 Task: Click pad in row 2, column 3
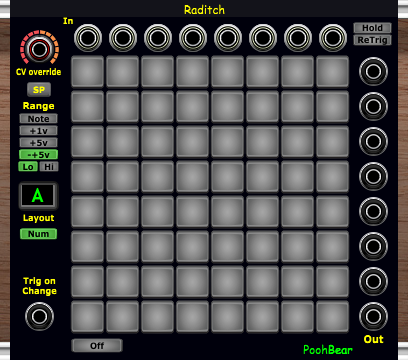click(x=157, y=106)
